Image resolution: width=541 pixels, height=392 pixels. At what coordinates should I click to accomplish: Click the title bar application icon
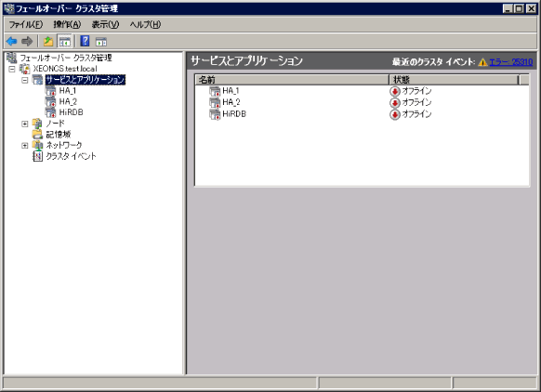click(9, 8)
